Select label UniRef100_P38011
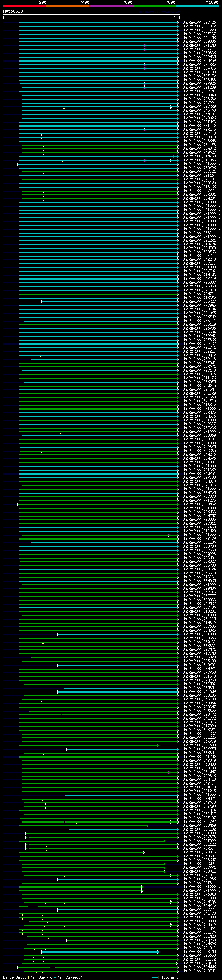 coord(199,871)
